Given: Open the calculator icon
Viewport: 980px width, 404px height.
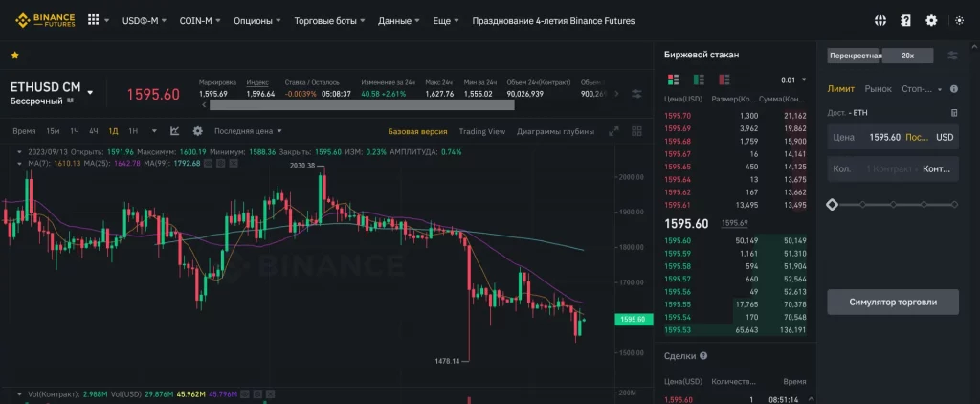Looking at the screenshot, I should (954, 113).
